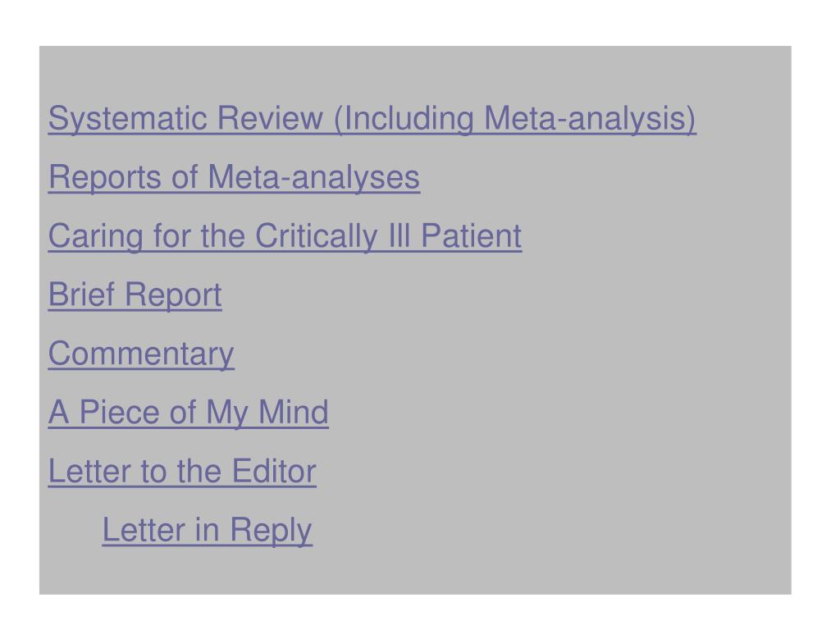
Task: Choose Letter to the Editor article type
Action: click(182, 472)
